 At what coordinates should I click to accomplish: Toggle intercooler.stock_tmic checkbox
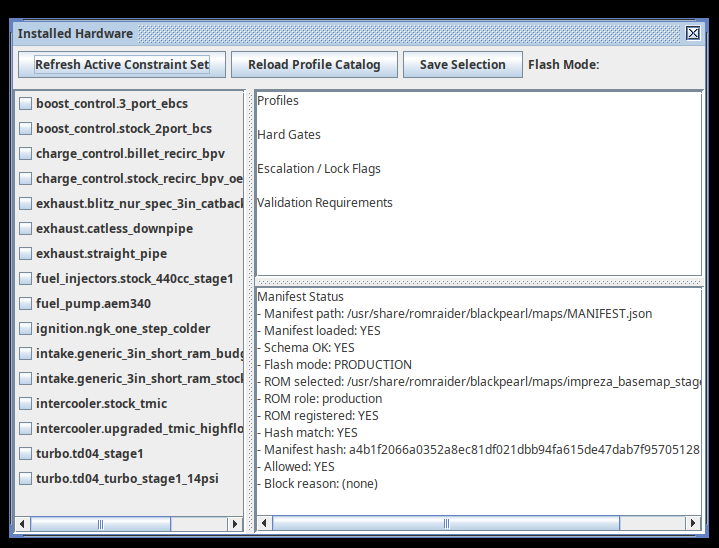[x=26, y=404]
